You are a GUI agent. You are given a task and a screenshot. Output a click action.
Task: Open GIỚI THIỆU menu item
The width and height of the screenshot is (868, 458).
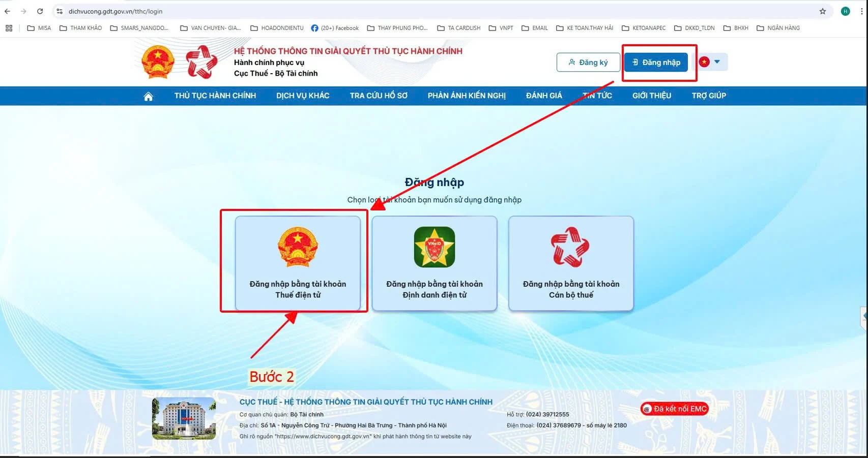coord(652,96)
